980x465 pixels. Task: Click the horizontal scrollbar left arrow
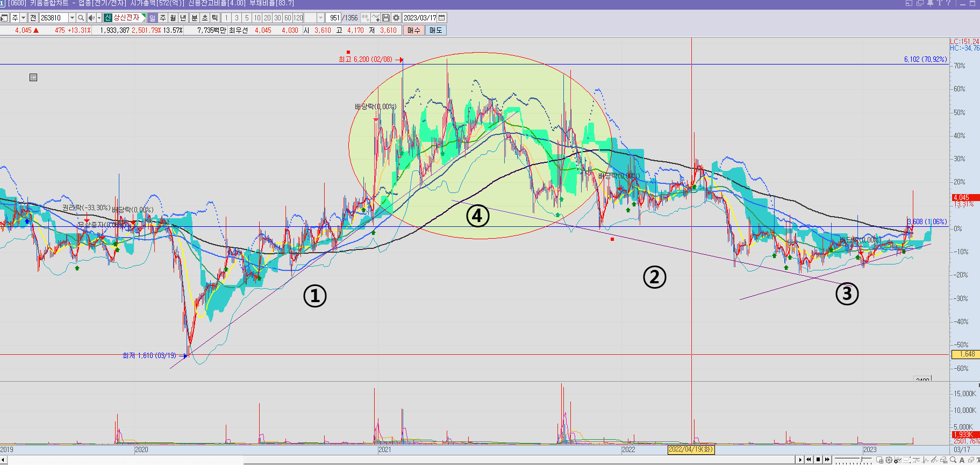pos(3,460)
